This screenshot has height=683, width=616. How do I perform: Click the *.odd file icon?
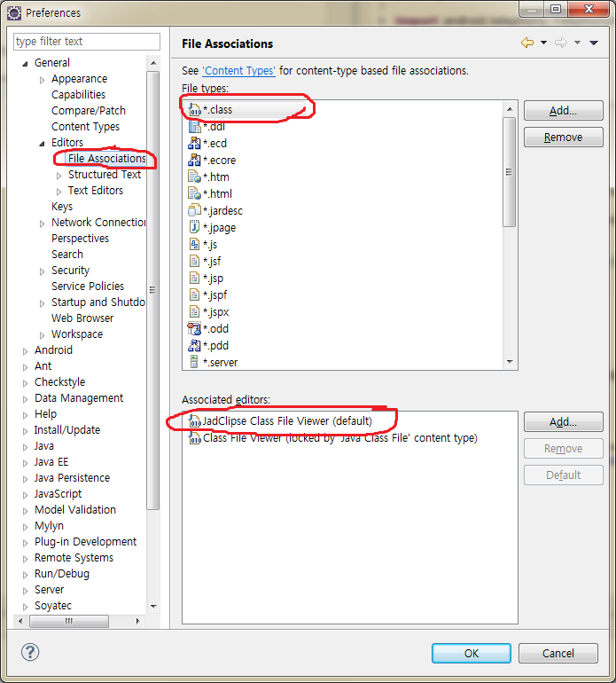(194, 328)
